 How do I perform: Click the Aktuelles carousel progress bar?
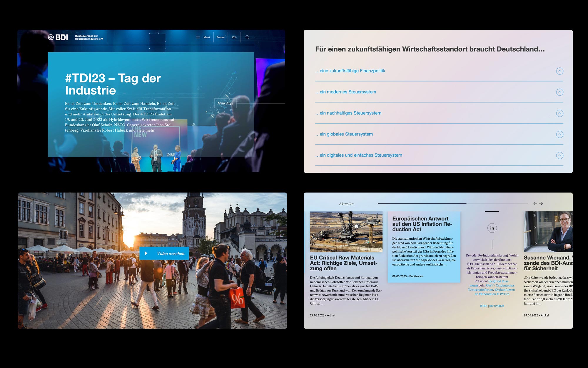[x=453, y=203]
